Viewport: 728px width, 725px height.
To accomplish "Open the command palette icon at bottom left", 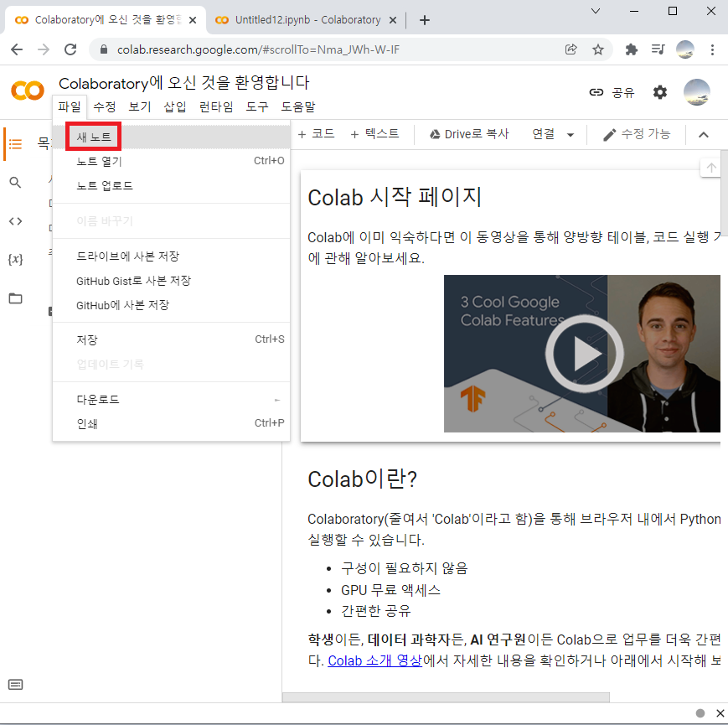I will point(15,685).
